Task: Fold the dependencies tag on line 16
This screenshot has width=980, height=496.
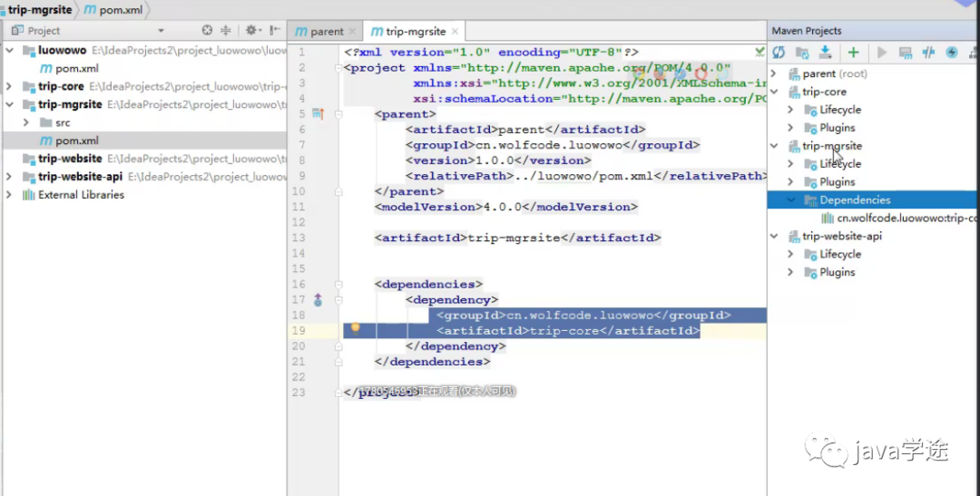Action: click(338, 285)
